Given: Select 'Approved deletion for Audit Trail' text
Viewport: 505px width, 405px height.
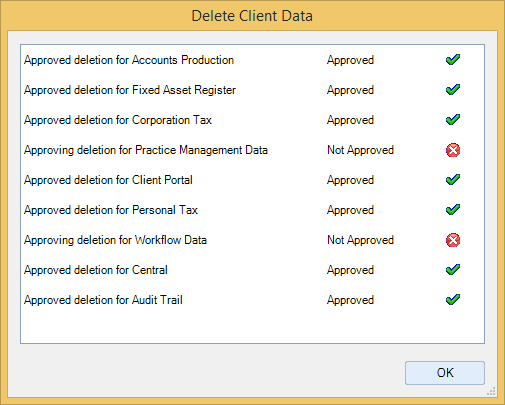Looking at the screenshot, I should [x=103, y=300].
